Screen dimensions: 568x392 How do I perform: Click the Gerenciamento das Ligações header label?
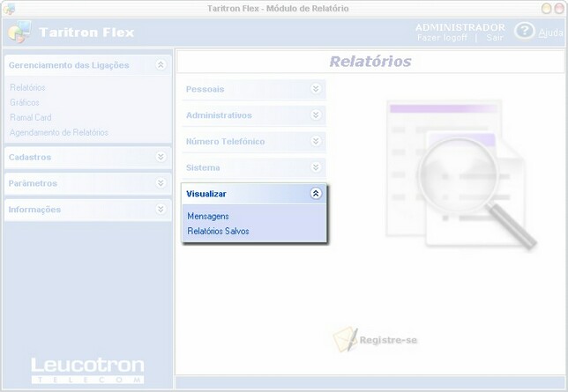click(x=69, y=65)
